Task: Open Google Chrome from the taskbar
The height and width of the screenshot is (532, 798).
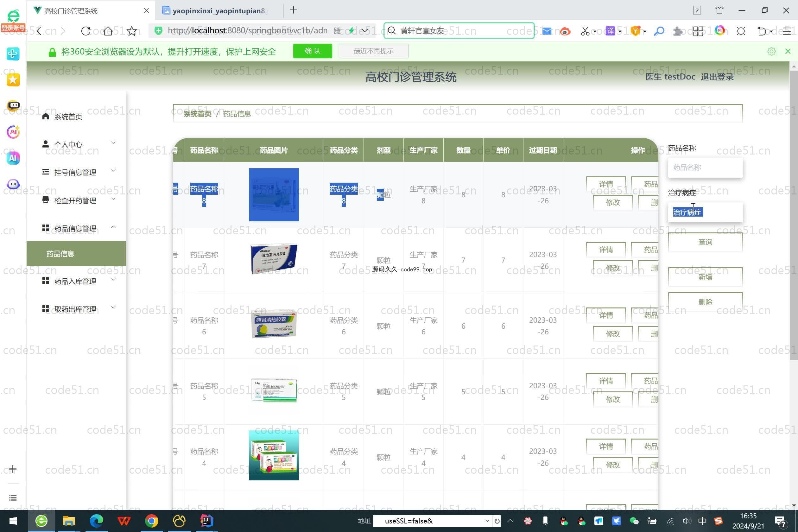Action: click(151, 521)
